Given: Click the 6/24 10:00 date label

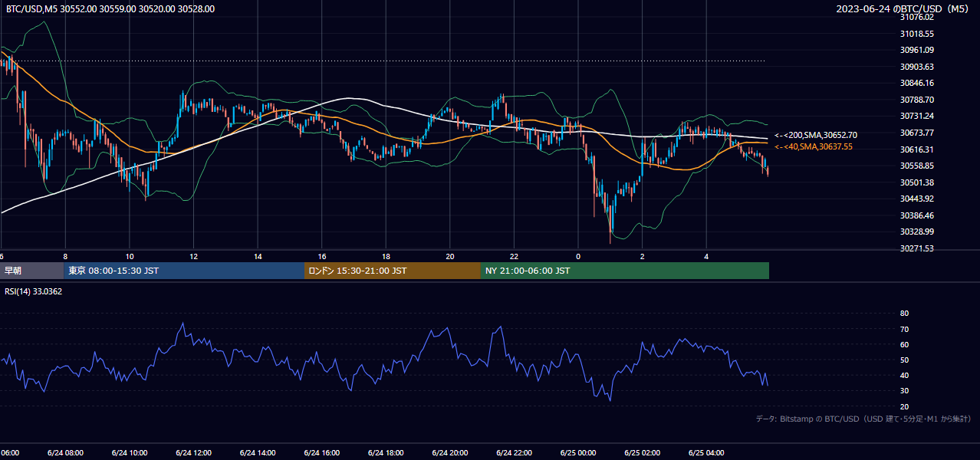Looking at the screenshot, I should coord(130,453).
